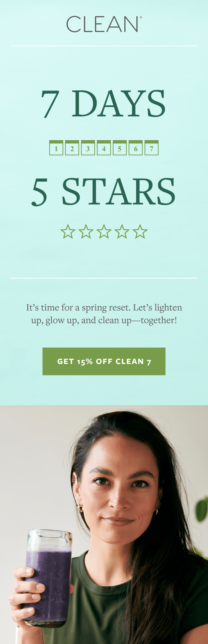This screenshot has height=644, width=208.
Task: Click the fifth last star
Action: (140, 231)
